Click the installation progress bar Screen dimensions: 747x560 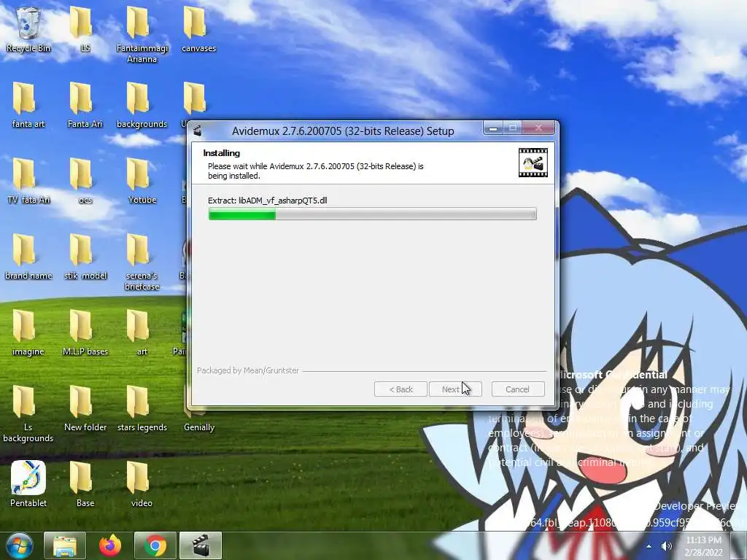372,214
